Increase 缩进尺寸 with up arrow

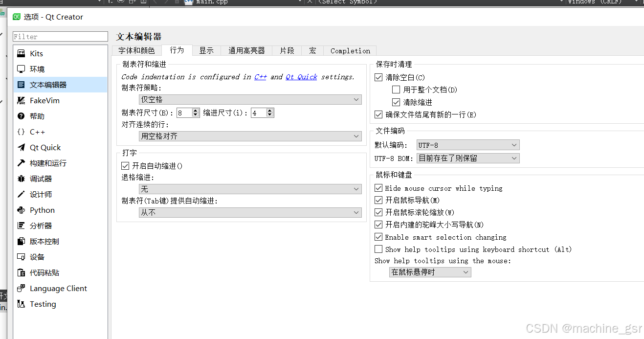click(x=270, y=111)
